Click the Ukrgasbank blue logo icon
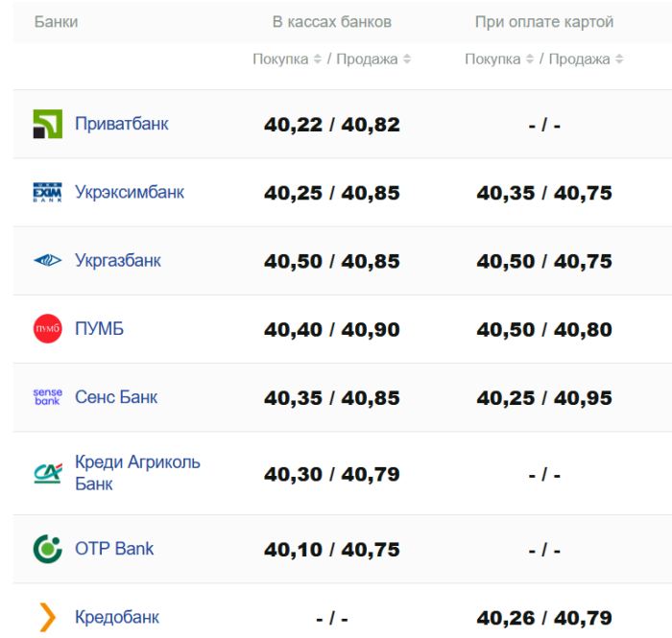The width and height of the screenshot is (672, 638). tap(47, 261)
